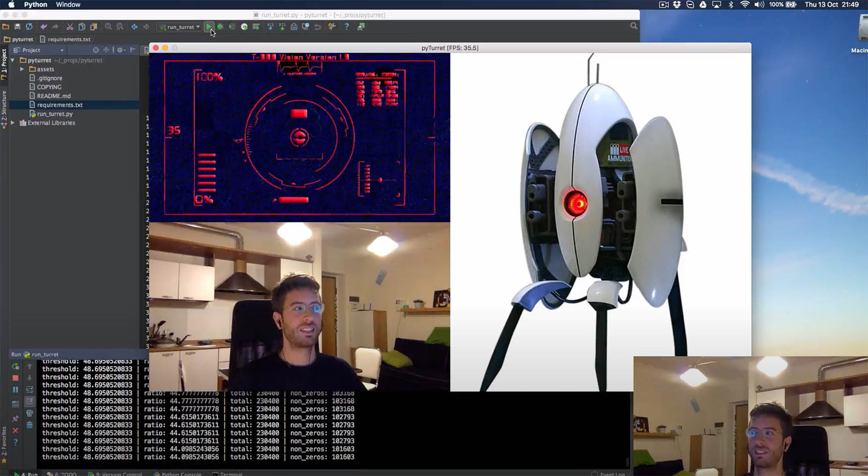Click the Forward navigation arrow
Screen dimensions: 868x476
pyautogui.click(x=146, y=27)
